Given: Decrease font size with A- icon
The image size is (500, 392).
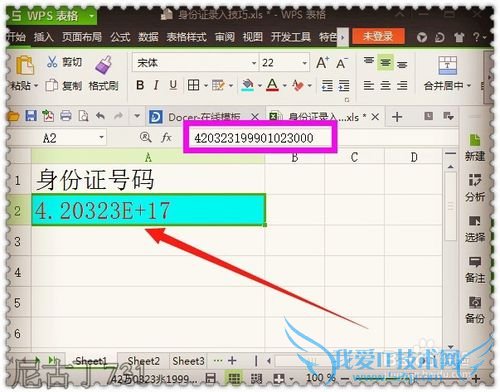Looking at the screenshot, I should [342, 63].
